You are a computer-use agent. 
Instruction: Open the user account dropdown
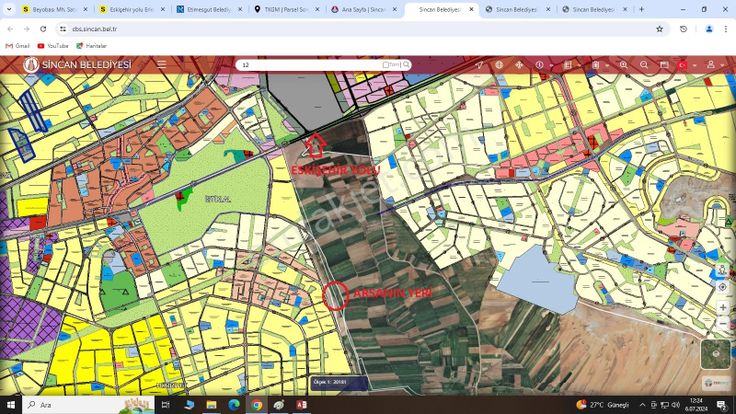coord(712,65)
